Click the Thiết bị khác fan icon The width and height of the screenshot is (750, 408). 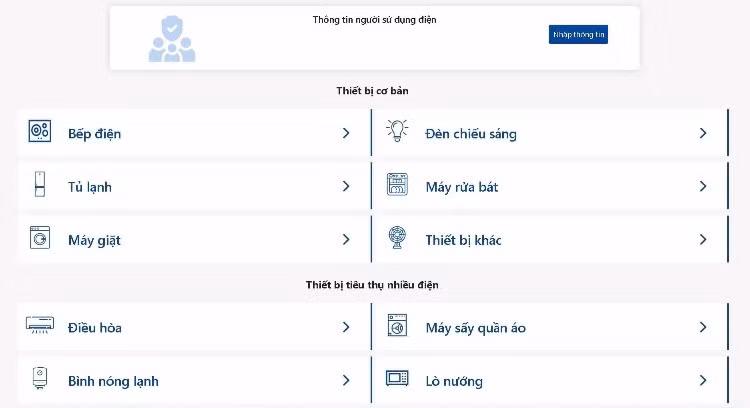tap(397, 237)
